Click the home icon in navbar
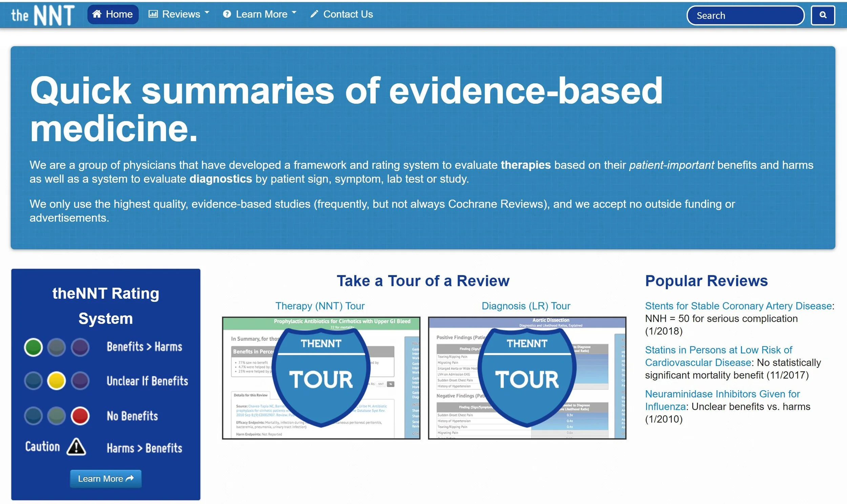847x504 pixels. click(x=97, y=14)
